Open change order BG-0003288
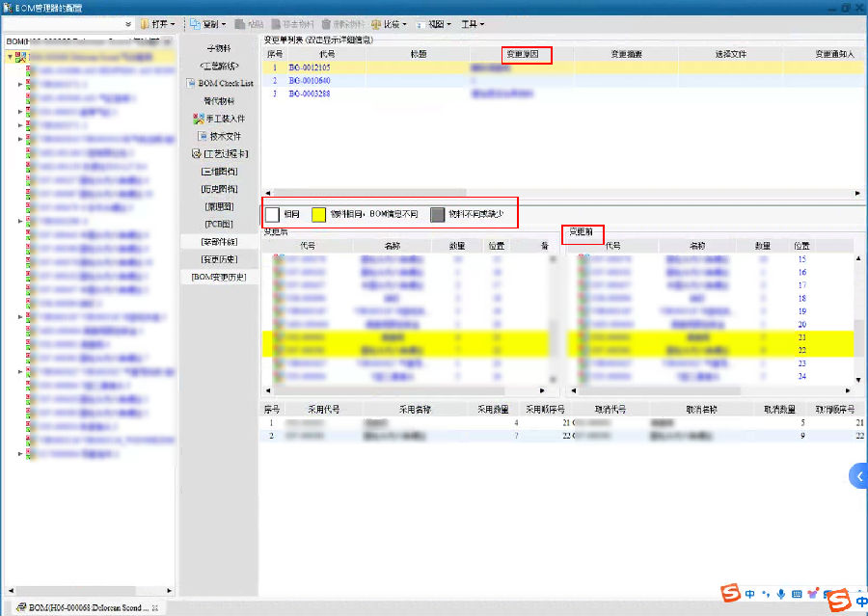The width and height of the screenshot is (868, 616). coord(309,94)
